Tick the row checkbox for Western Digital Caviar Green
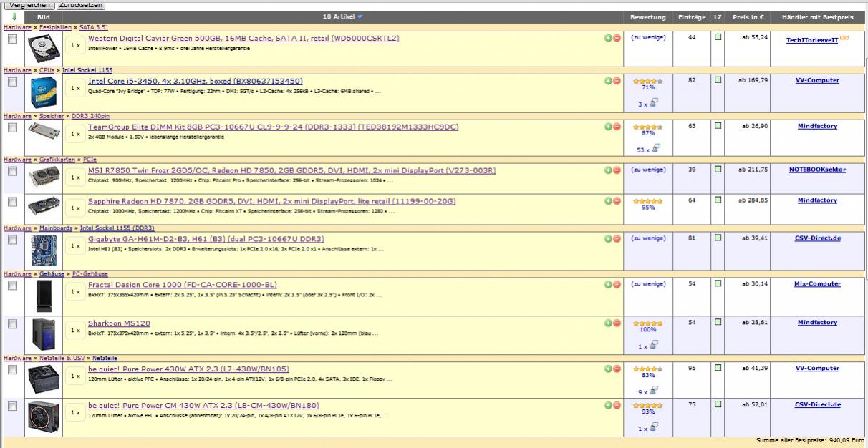The width and height of the screenshot is (868, 448). [12, 39]
